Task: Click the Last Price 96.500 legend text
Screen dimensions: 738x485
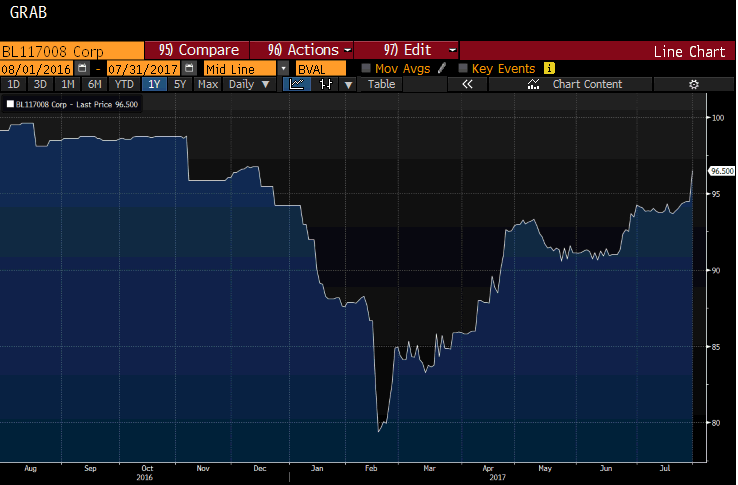Action: (x=107, y=105)
